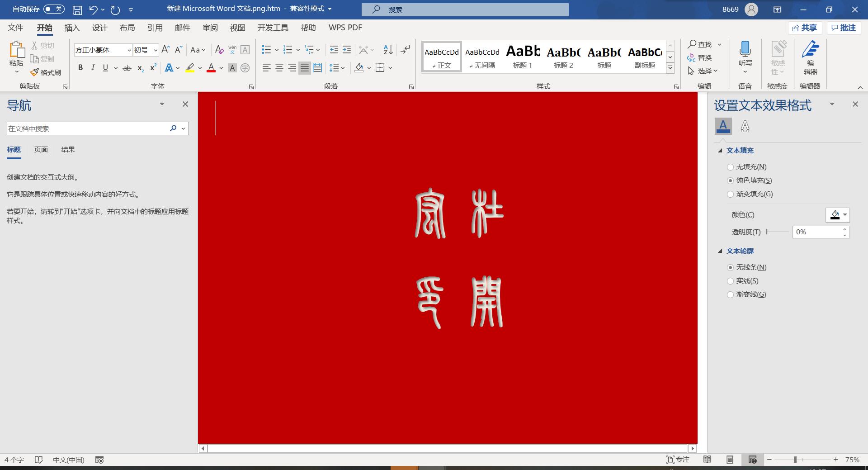Select the Format Painter tool
The image size is (868, 470).
pyautogui.click(x=45, y=72)
